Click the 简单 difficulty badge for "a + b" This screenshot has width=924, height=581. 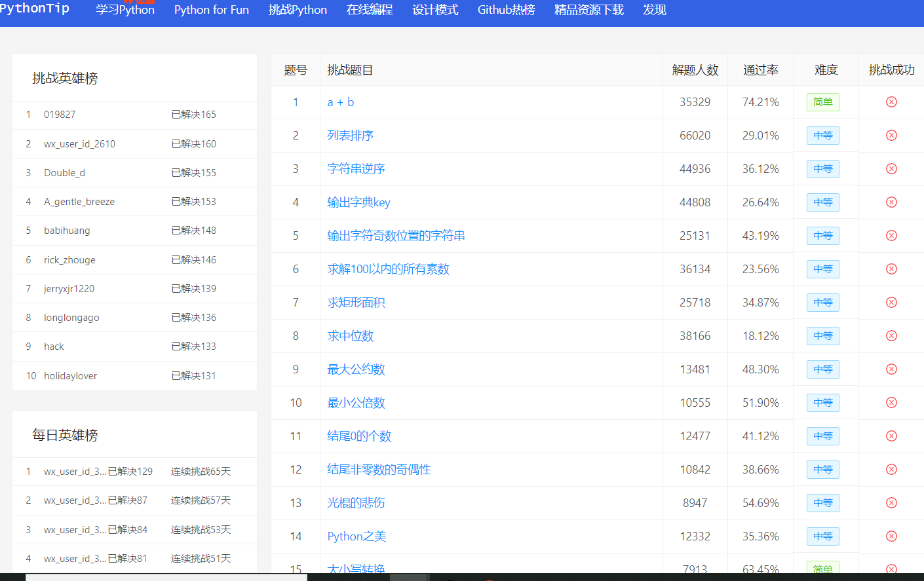pos(823,102)
